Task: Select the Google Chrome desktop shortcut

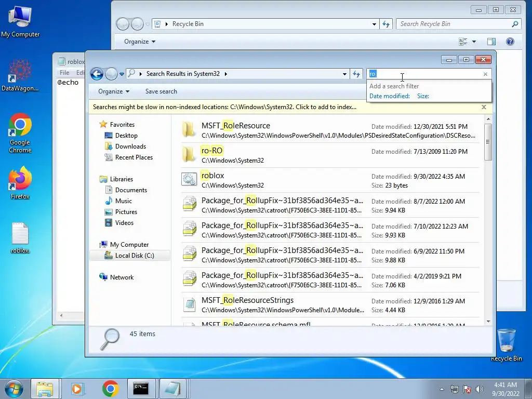Action: (x=20, y=134)
